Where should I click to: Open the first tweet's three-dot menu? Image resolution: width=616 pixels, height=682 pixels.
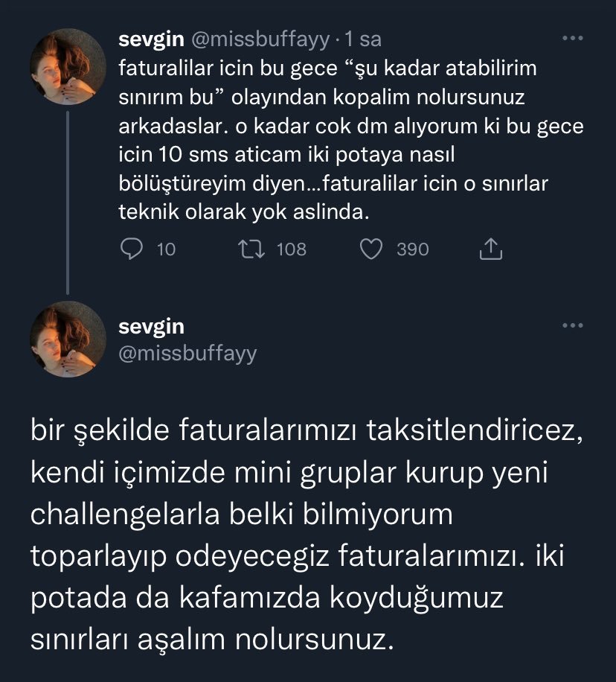[571, 38]
